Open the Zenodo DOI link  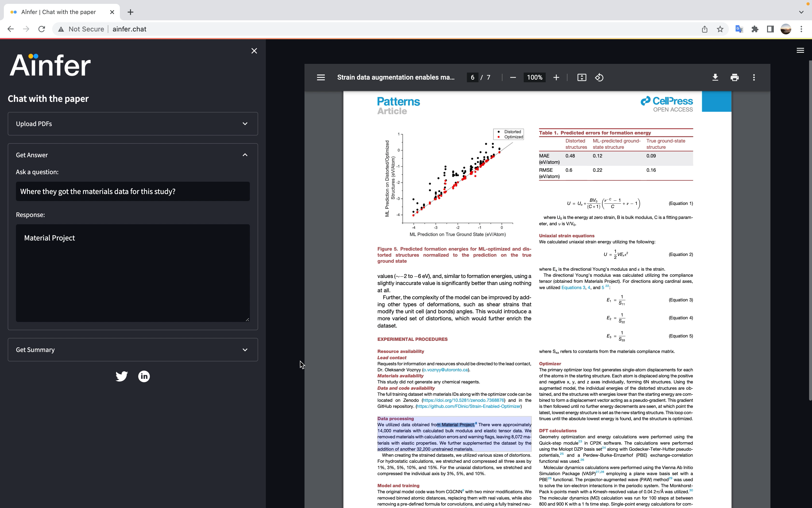463,401
